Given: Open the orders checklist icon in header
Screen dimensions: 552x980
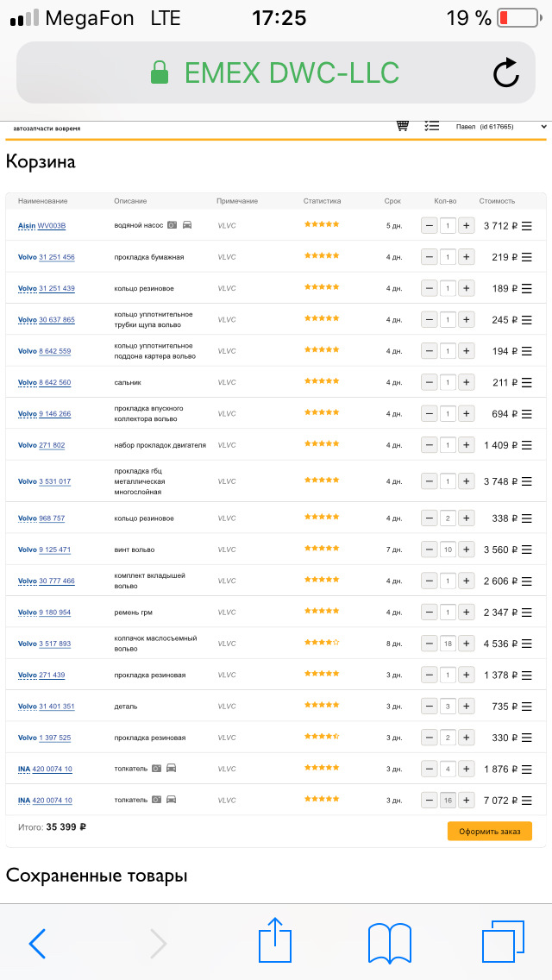Looking at the screenshot, I should [x=432, y=126].
